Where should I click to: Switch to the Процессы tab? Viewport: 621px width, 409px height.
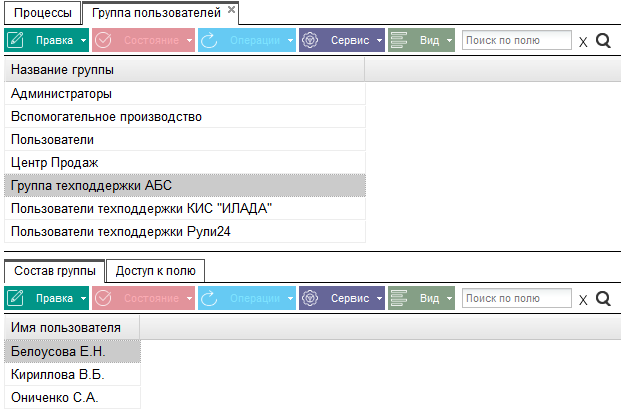pos(42,13)
